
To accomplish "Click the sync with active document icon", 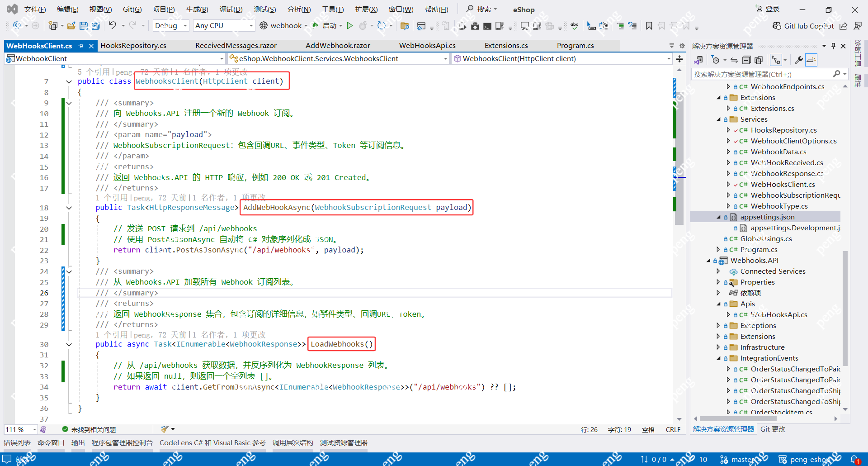I will point(734,59).
